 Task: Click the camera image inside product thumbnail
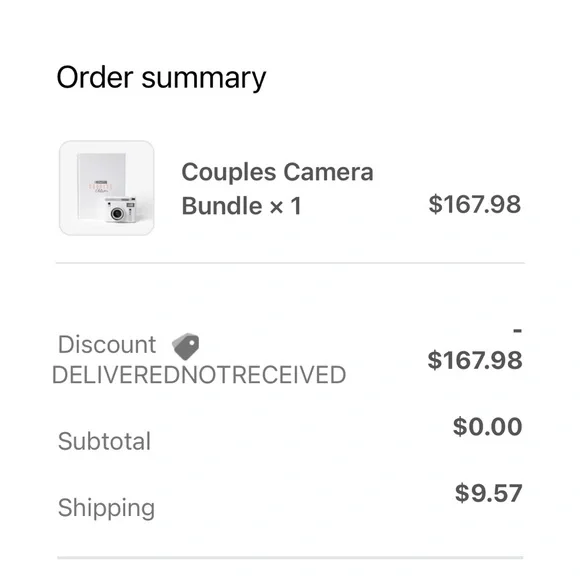(x=120, y=210)
